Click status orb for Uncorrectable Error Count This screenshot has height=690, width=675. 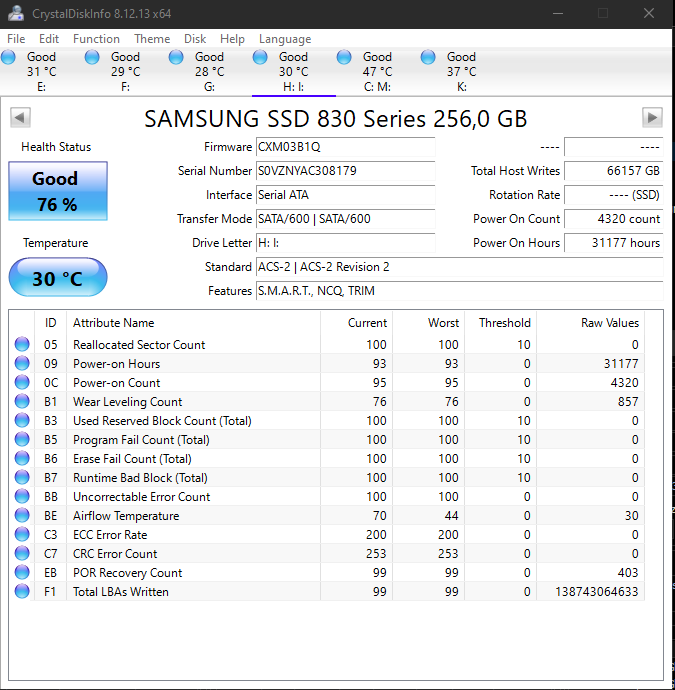[x=22, y=496]
